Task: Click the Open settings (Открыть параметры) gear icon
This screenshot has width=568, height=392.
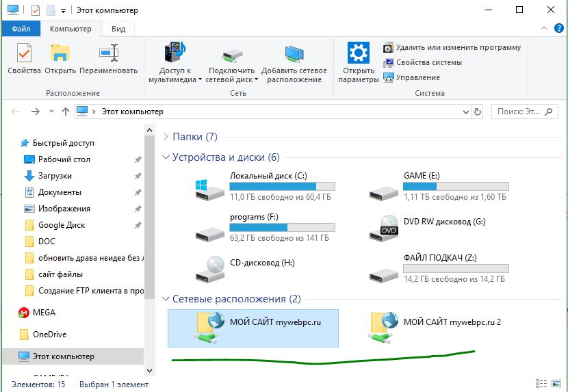Action: point(359,53)
